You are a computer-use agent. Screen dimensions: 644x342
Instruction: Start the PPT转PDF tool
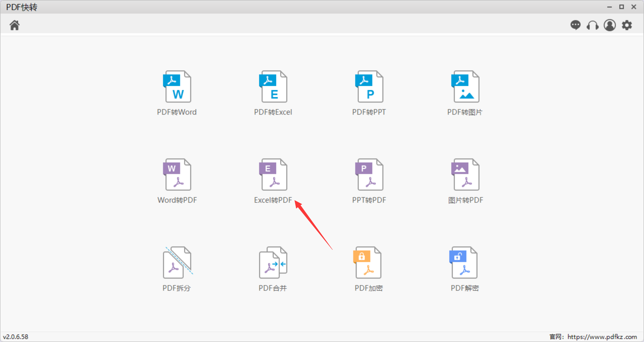[x=369, y=180]
